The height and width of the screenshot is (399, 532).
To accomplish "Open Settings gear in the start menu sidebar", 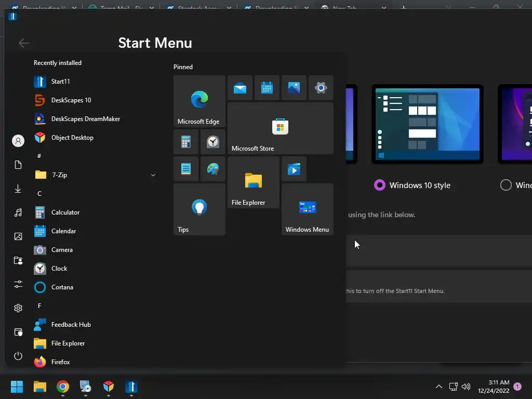I will (x=18, y=308).
